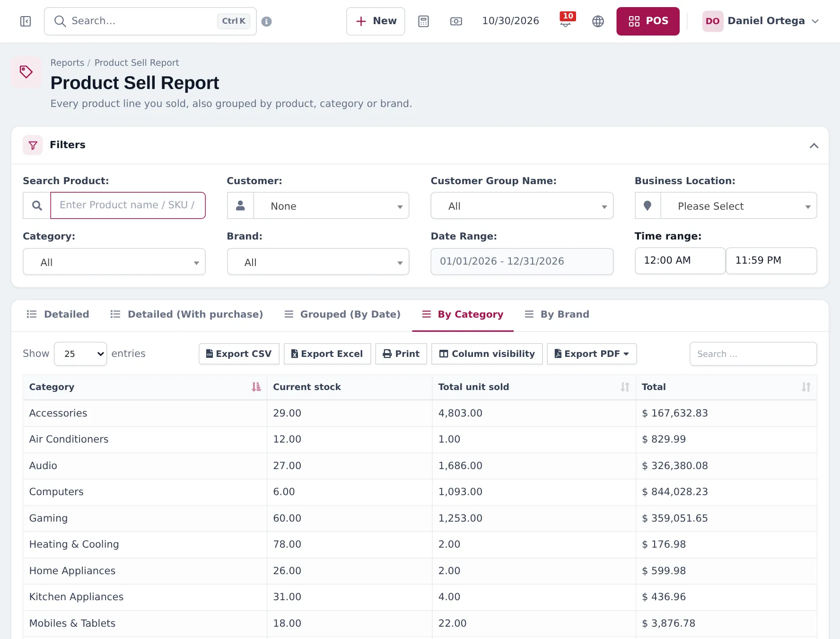Collapse the Filters panel chevron
The width and height of the screenshot is (840, 639).
pos(814,145)
